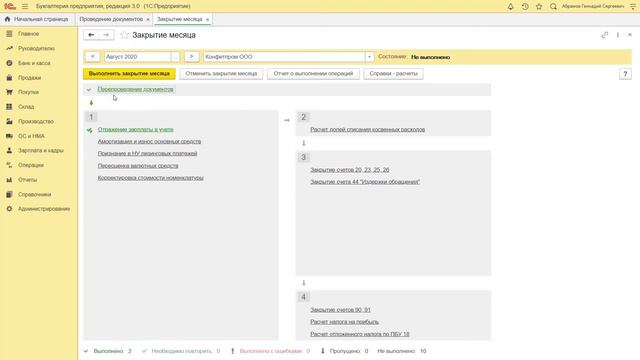Open the more options vertical dots

618,35
